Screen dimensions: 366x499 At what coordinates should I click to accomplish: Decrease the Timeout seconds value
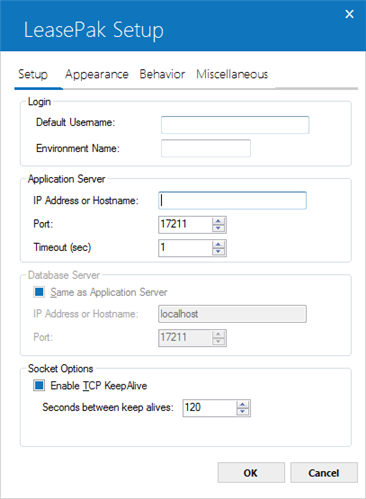[219, 252]
